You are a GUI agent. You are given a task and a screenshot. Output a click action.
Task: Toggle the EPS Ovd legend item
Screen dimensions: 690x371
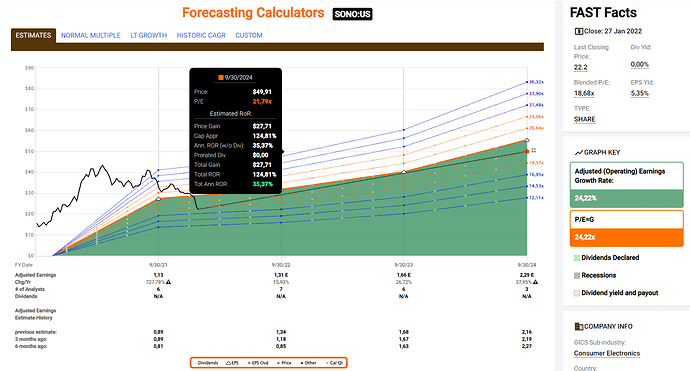tap(258, 363)
